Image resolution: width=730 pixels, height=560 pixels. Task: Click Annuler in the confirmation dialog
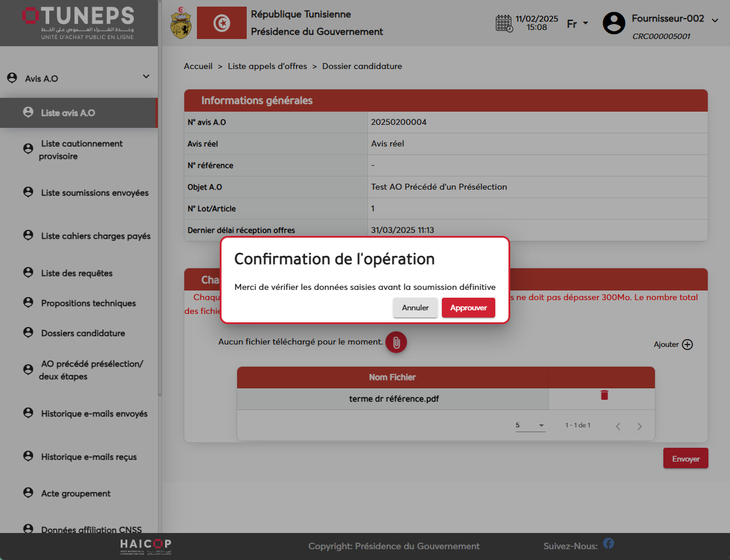415,307
